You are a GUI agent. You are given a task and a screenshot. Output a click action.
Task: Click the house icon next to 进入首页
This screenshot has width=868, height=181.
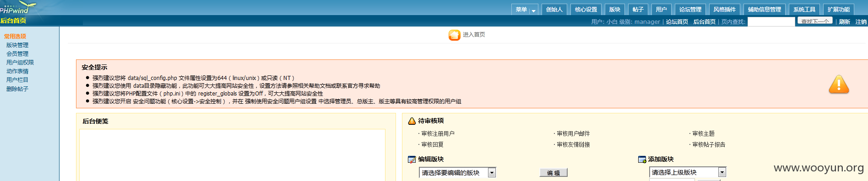pyautogui.click(x=454, y=35)
